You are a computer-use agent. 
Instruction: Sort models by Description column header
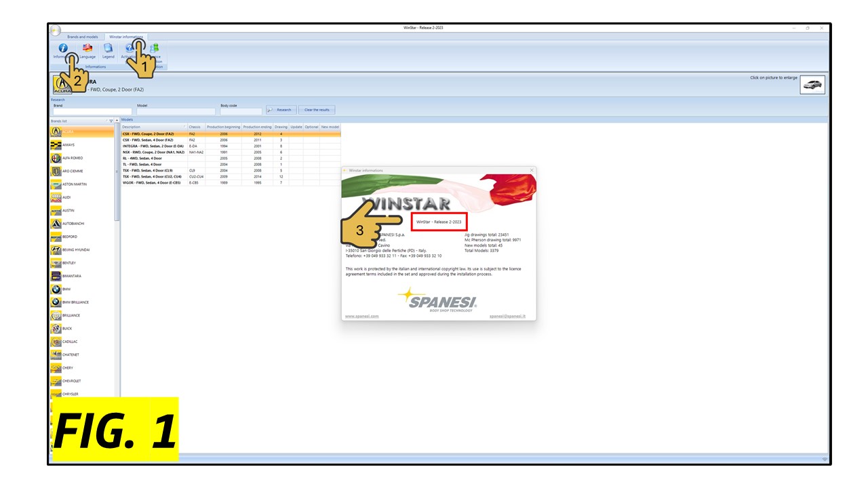(x=154, y=127)
